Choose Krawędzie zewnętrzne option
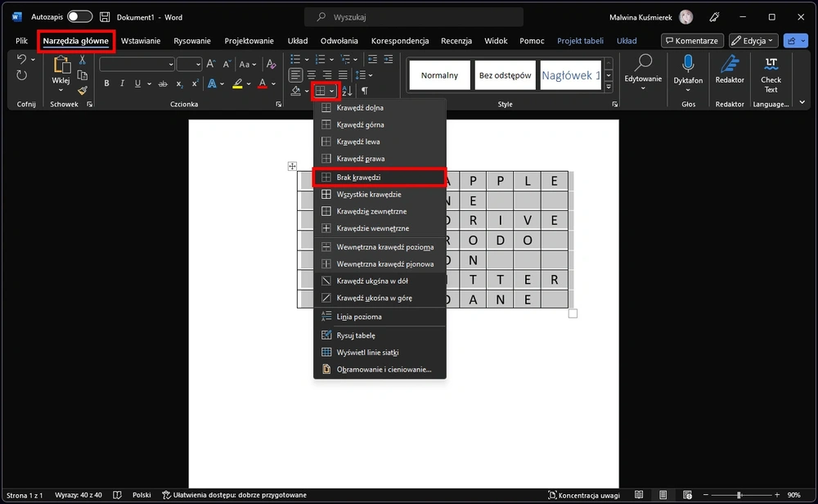Image resolution: width=818 pixels, height=504 pixels. (x=380, y=211)
